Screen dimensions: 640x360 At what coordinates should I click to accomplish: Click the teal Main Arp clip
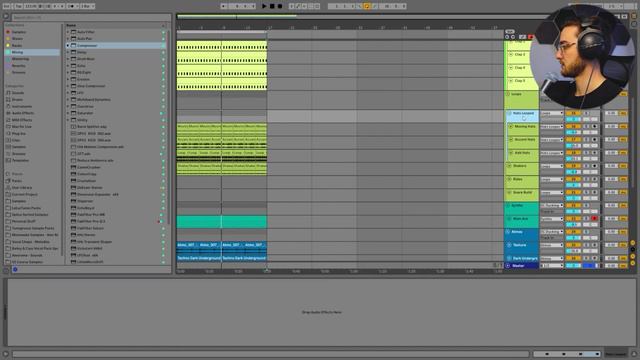pos(222,222)
